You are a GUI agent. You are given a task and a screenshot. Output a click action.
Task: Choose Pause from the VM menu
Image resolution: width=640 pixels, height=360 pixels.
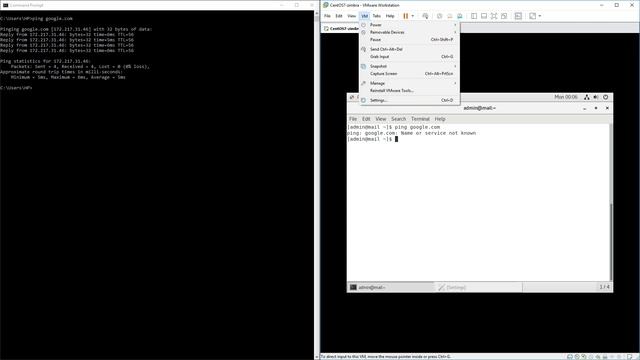tap(409, 40)
